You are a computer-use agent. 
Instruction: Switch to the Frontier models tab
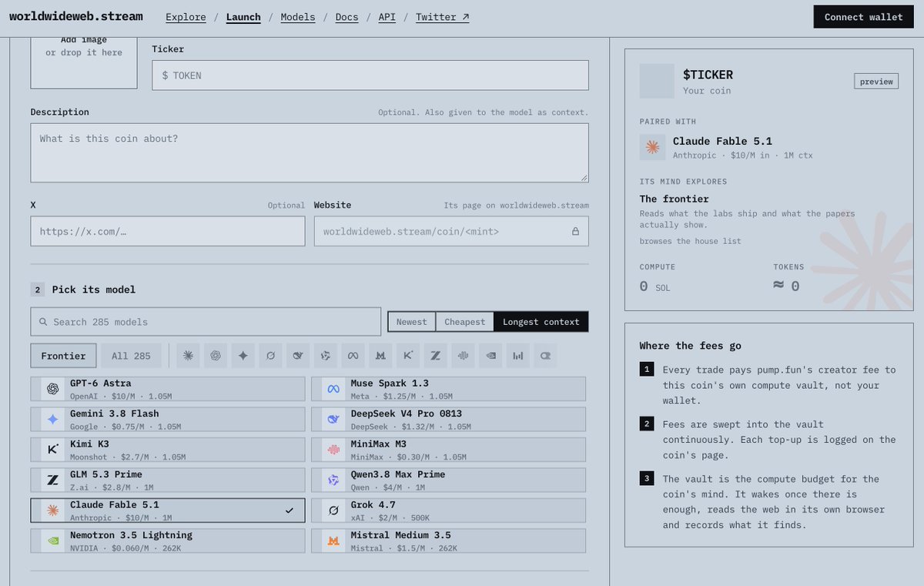pos(63,356)
